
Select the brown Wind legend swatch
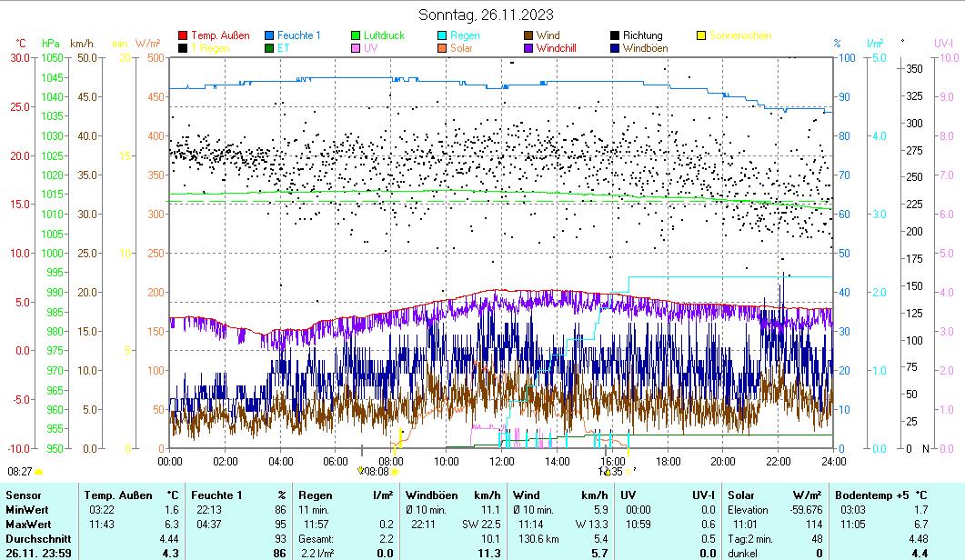(528, 35)
